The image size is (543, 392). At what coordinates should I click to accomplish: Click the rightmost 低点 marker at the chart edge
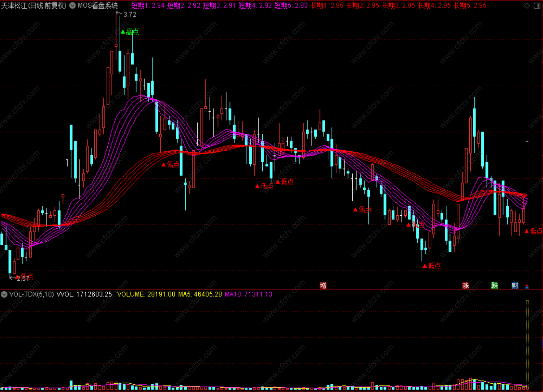[x=534, y=231]
